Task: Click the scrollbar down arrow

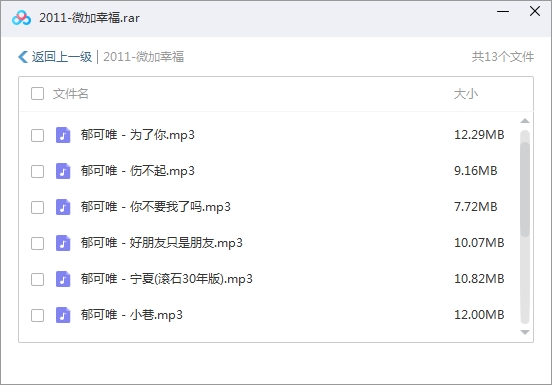Action: (x=525, y=332)
